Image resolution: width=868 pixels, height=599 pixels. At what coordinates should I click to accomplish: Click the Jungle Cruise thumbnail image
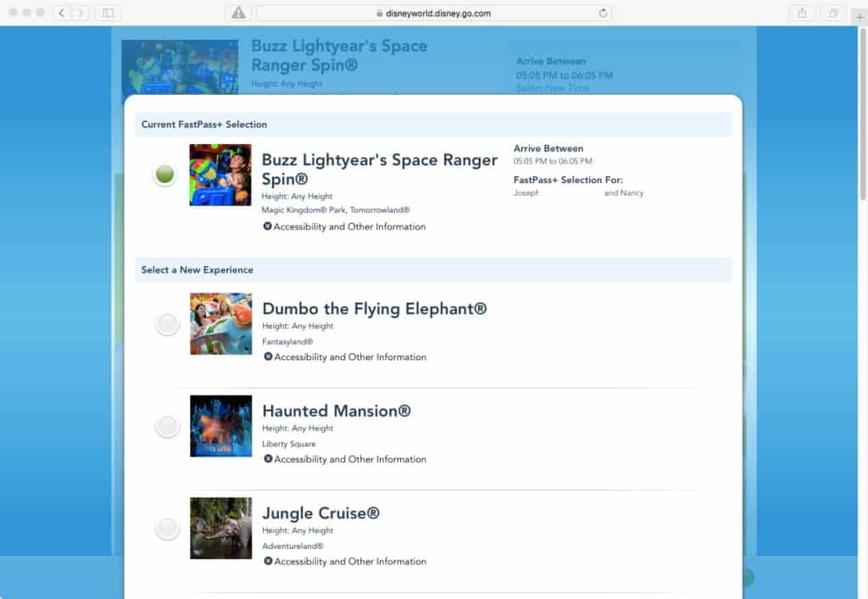click(x=221, y=528)
